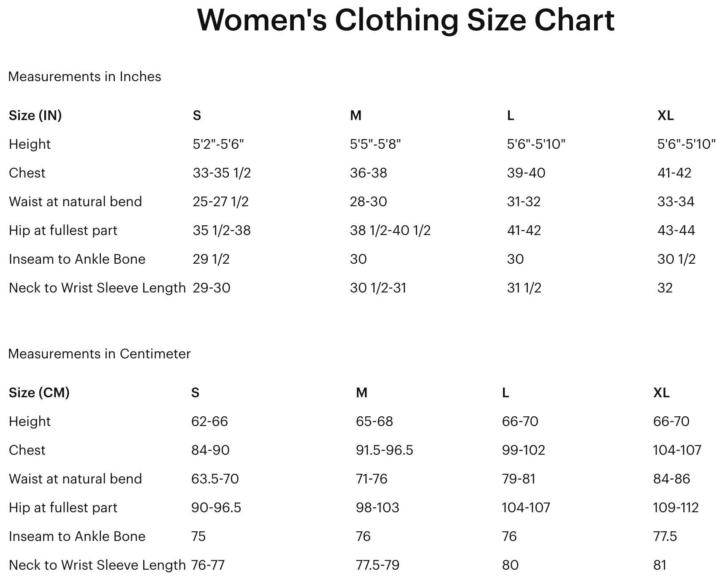The height and width of the screenshot is (579, 728).
Task: Select the 30 1/2-31 sleeve length value
Action: tap(378, 288)
